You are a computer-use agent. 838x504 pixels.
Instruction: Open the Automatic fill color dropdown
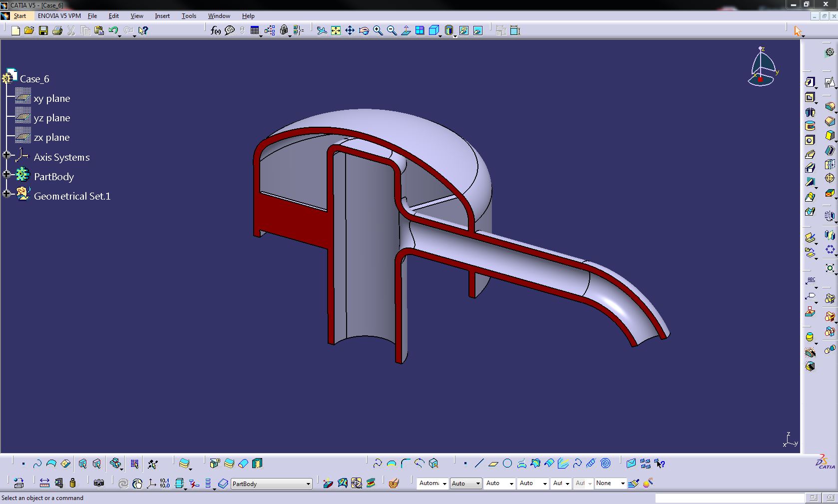click(x=432, y=483)
